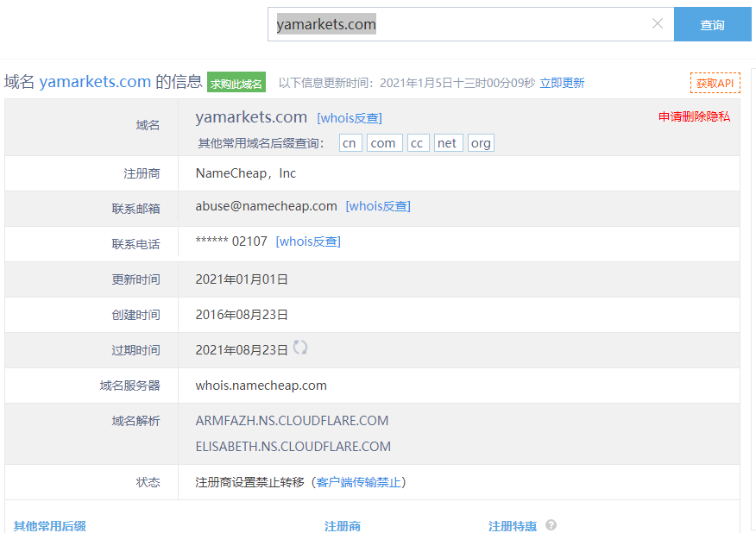Click the 客户端传输禁止 status link
The image size is (756, 533).
click(x=359, y=482)
